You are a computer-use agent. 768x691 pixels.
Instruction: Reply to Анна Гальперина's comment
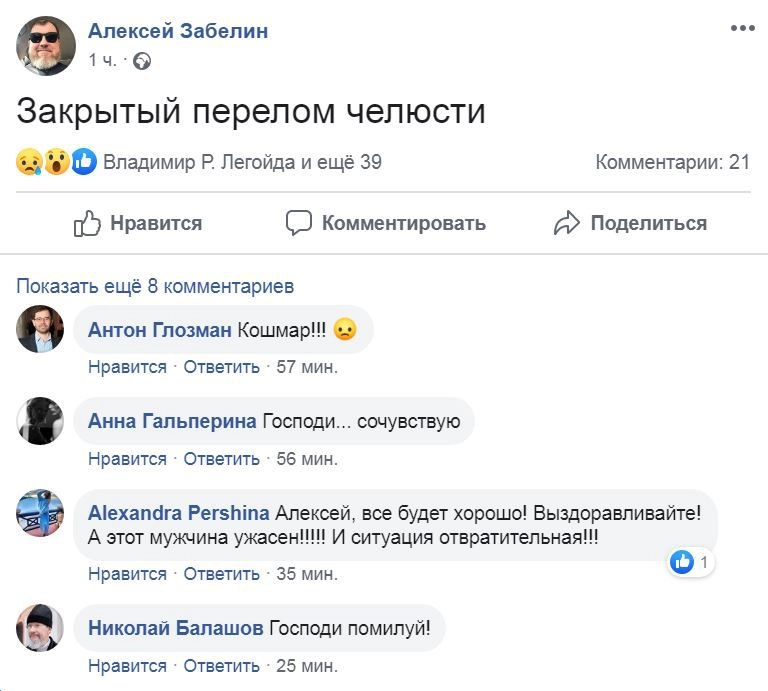click(x=222, y=459)
